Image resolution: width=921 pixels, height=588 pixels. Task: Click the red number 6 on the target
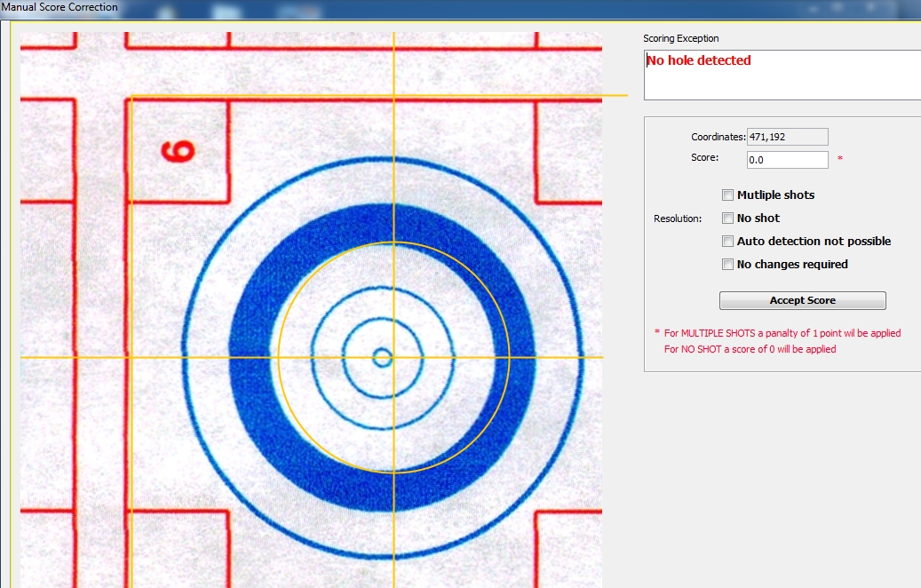click(x=179, y=149)
